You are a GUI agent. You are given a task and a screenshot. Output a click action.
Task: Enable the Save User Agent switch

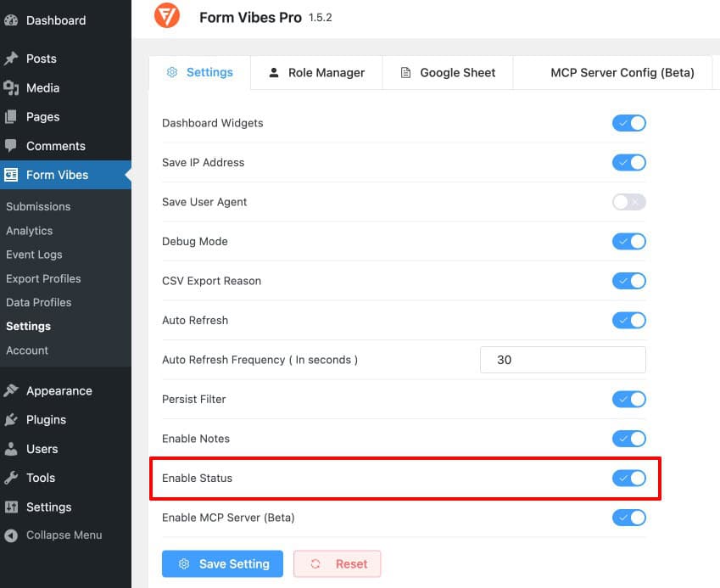coord(629,202)
